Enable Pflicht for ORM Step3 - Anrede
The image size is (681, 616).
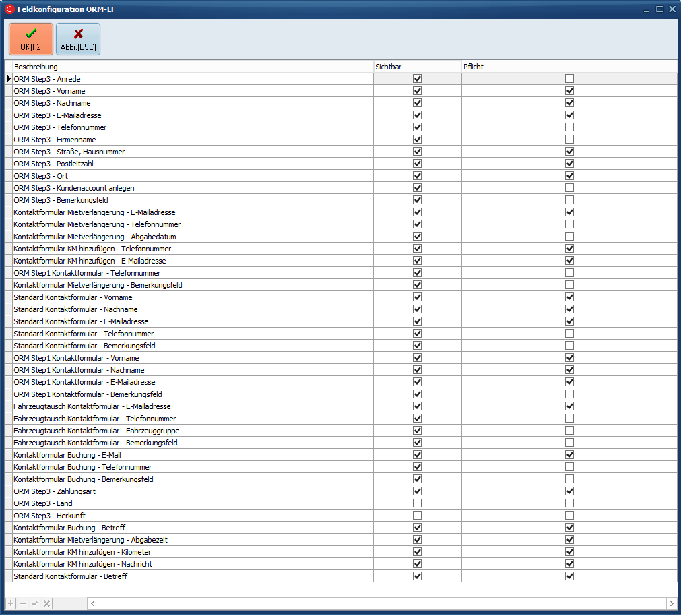pos(569,79)
